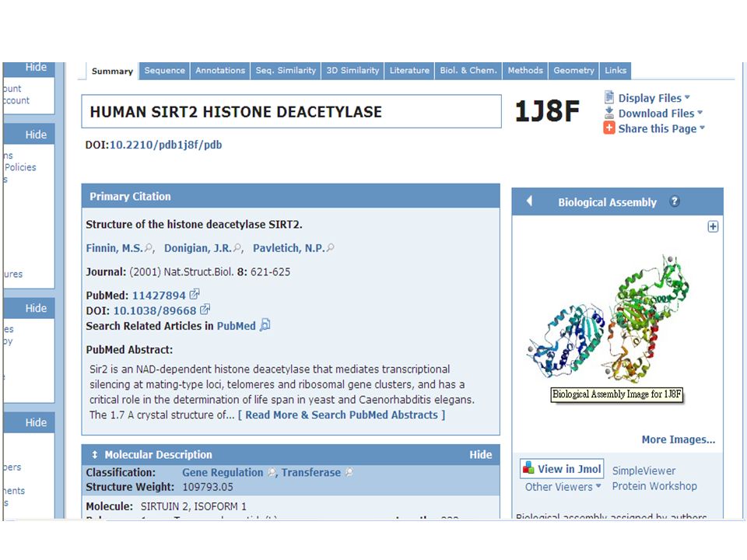Open Protein Workshop link
Image resolution: width=747 pixels, height=560 pixels.
click(654, 486)
